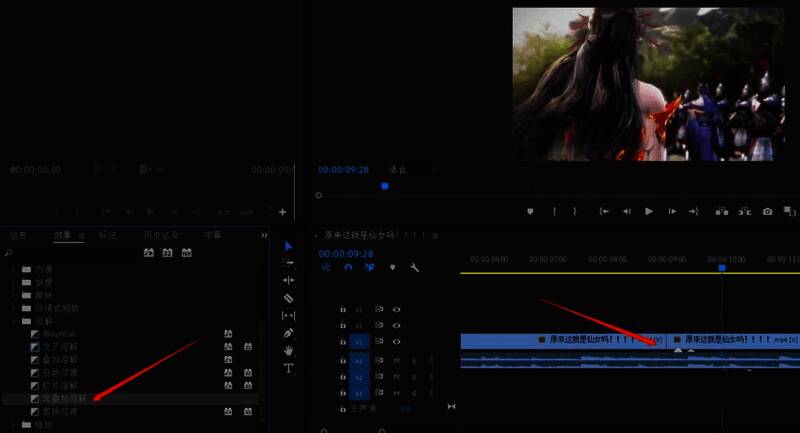Viewport: 800px width, 433px height.
Task: Collapse the 溶解 folder in Effects
Action: [14, 322]
